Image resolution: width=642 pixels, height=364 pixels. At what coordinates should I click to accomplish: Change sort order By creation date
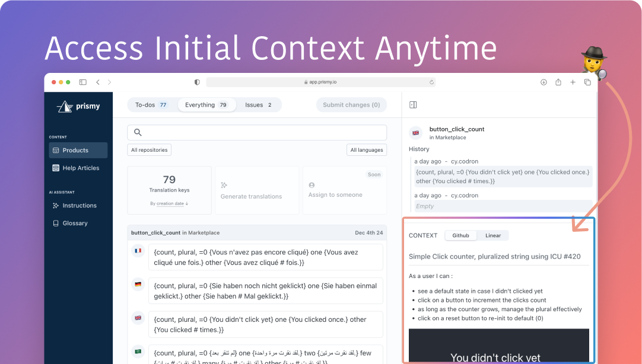click(x=169, y=203)
